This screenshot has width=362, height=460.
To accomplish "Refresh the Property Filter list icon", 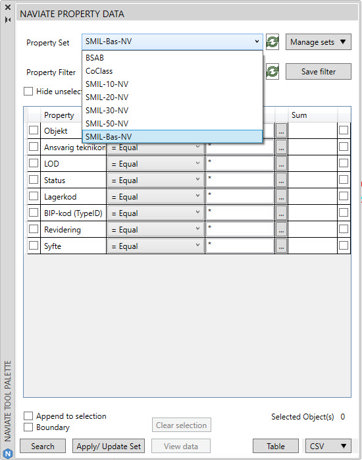I will (272, 72).
